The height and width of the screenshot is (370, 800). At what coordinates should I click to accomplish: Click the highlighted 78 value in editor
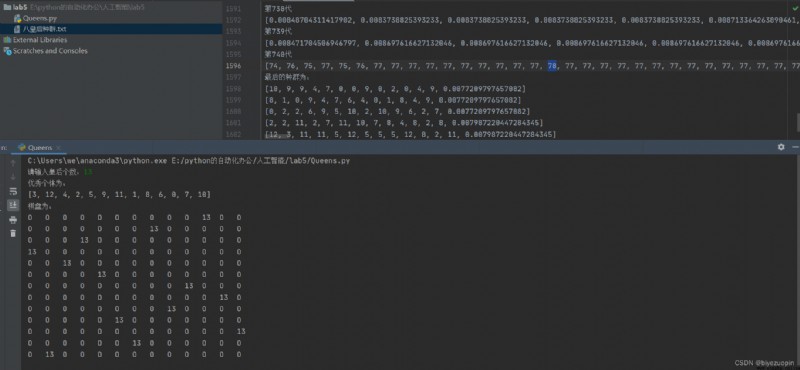[552, 66]
